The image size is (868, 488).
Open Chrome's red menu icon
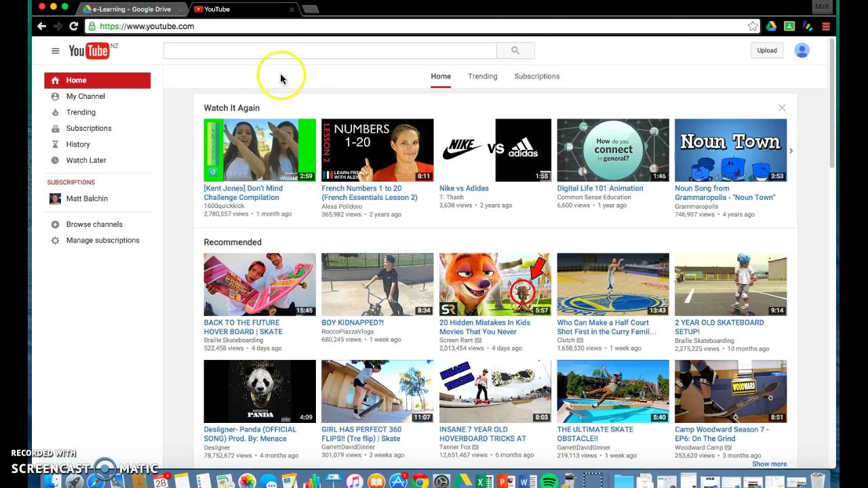coord(825,26)
